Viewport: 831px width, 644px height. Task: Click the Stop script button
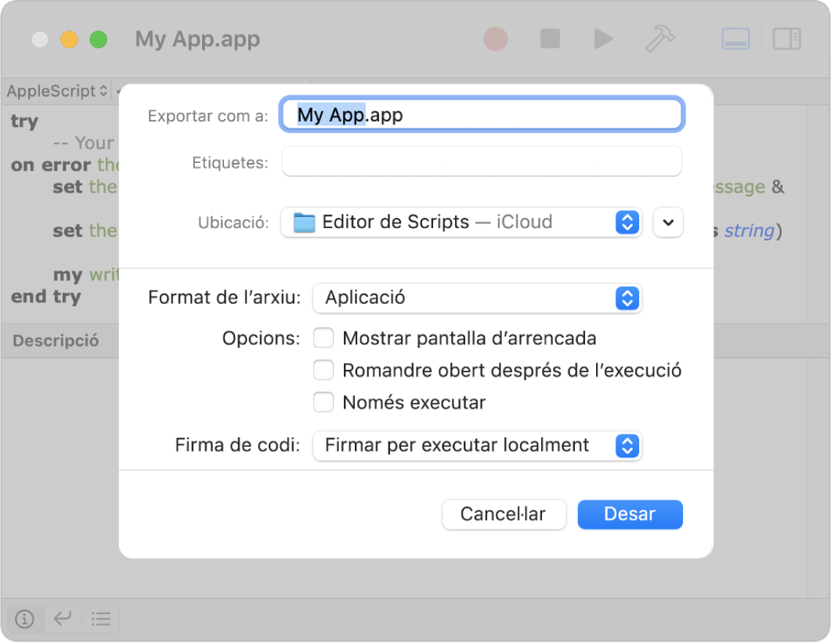coord(550,38)
